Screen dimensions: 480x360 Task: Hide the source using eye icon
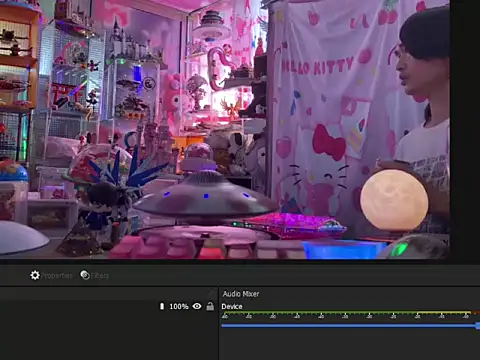pos(197,306)
